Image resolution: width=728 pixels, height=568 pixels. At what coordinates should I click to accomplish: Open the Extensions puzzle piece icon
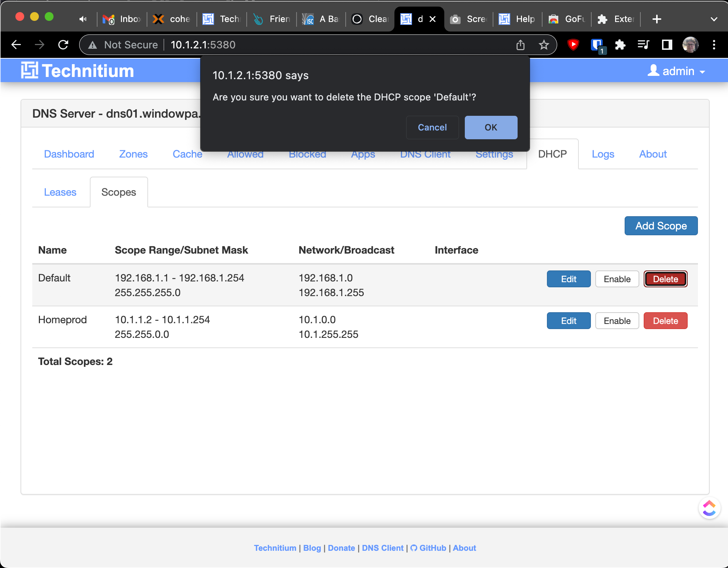pos(620,45)
